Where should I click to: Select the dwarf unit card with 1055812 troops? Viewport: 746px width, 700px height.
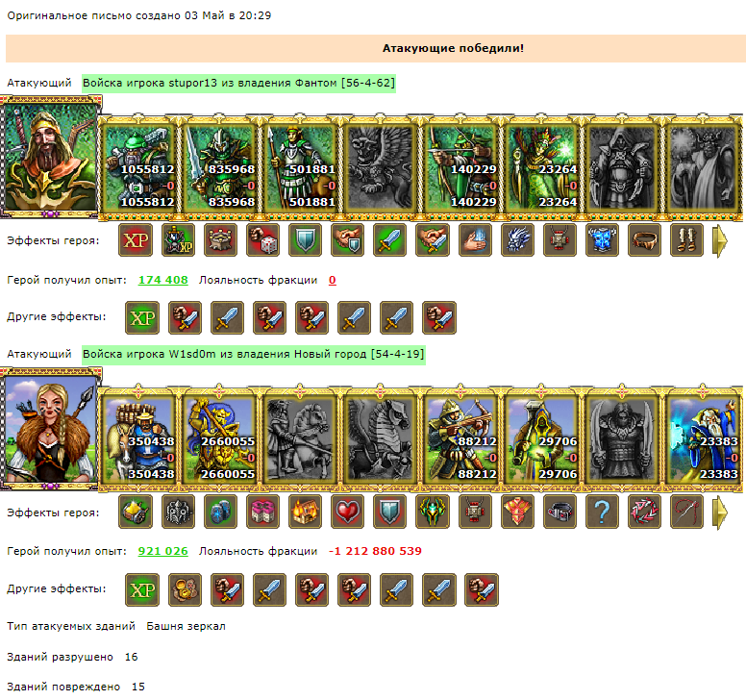point(138,165)
